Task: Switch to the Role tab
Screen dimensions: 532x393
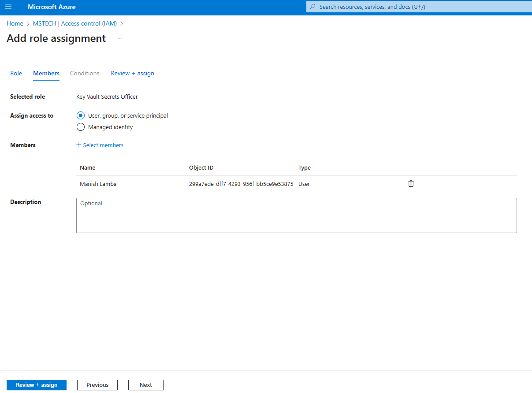Action: pos(16,73)
